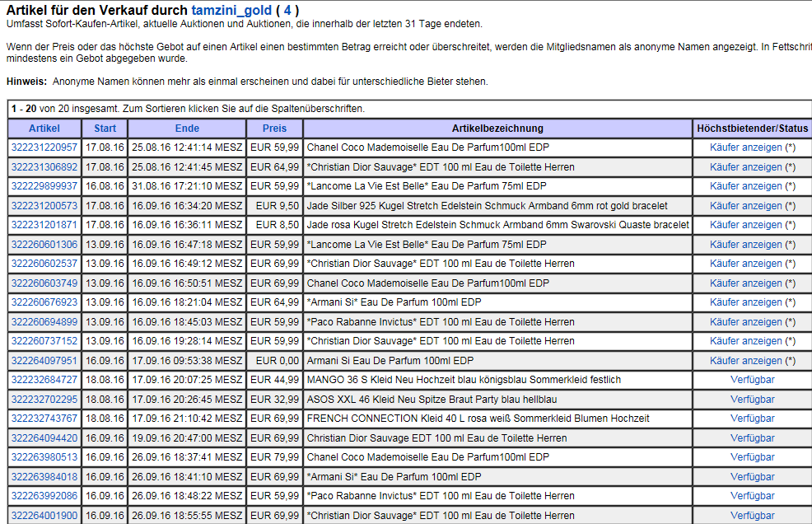Select the Höchstbietender/Status column header
This screenshot has height=524, width=812.
point(753,129)
